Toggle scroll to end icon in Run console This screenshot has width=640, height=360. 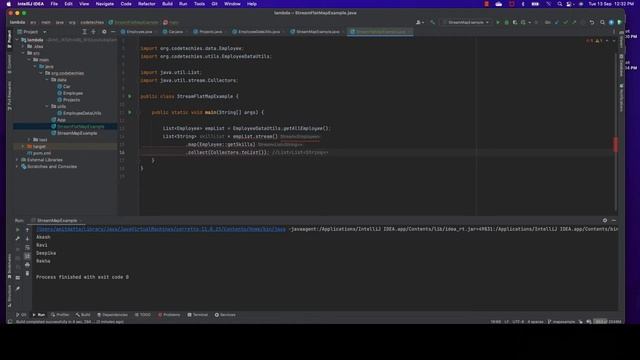click(27, 256)
